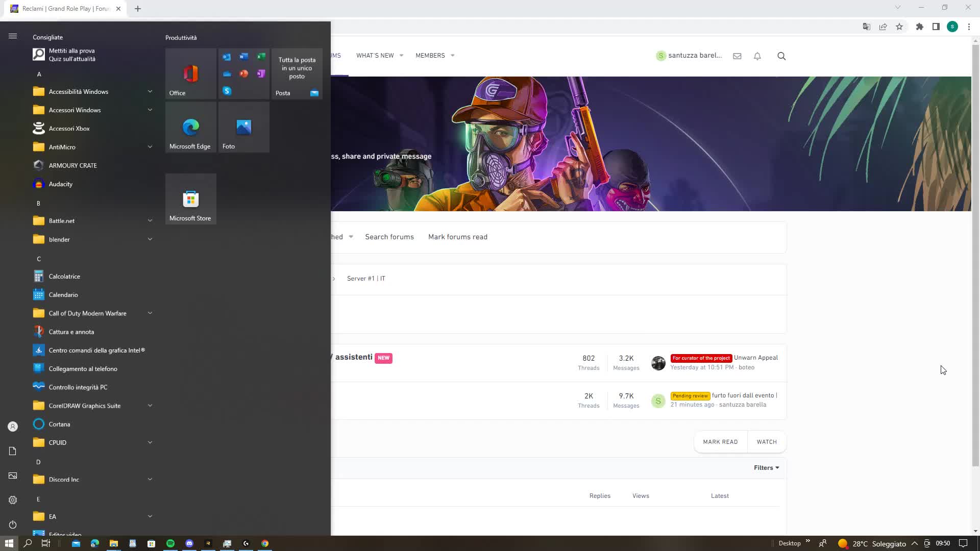
Task: Open the Microsoft Store tile
Action: click(x=190, y=199)
